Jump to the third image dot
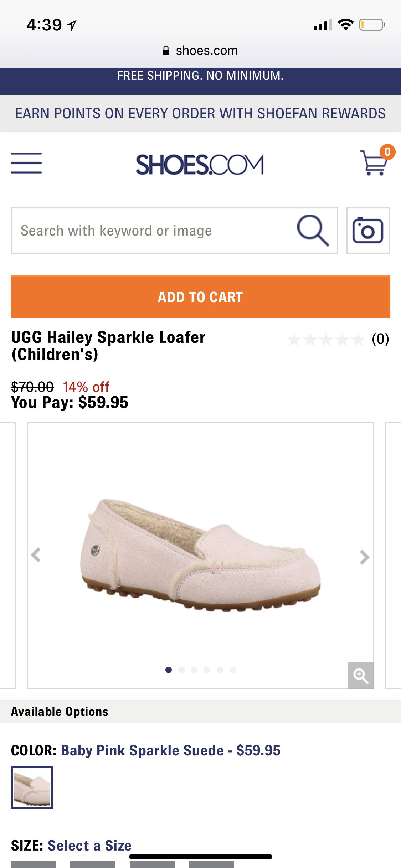 click(x=194, y=670)
